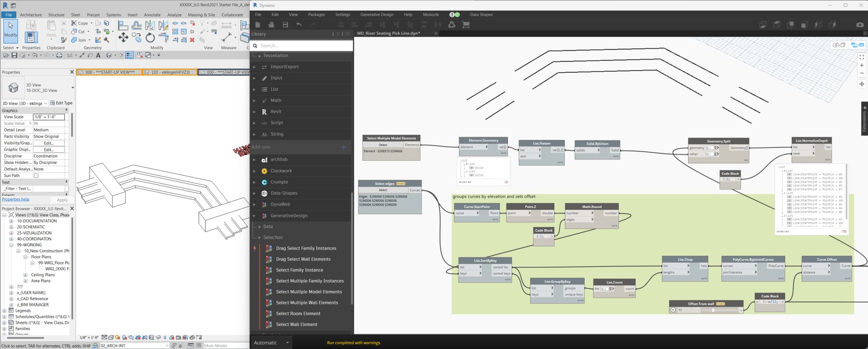Click the Measure tool icon

click(227, 37)
